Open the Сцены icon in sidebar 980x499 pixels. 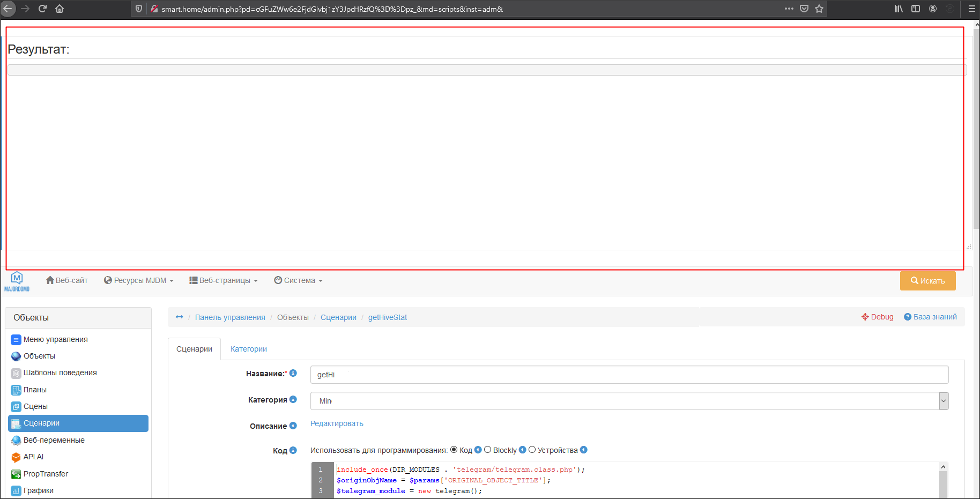click(16, 407)
